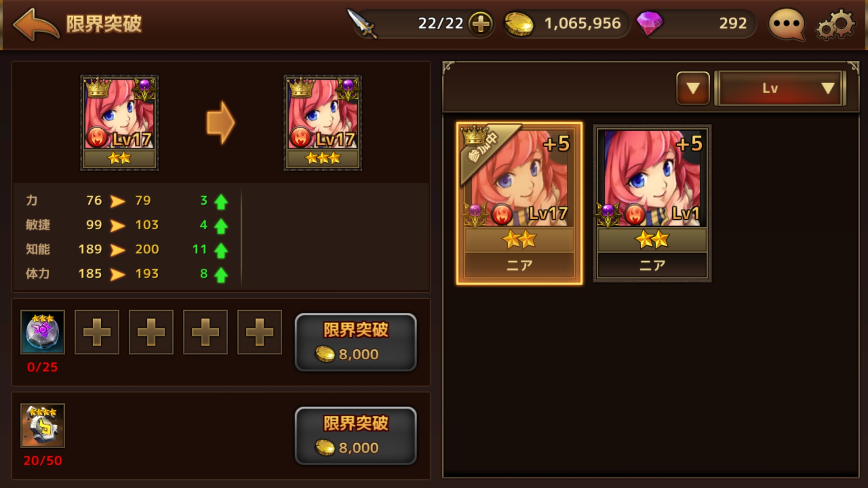This screenshot has width=868, height=488.
Task: Open the chat speech bubble
Action: [x=787, y=24]
